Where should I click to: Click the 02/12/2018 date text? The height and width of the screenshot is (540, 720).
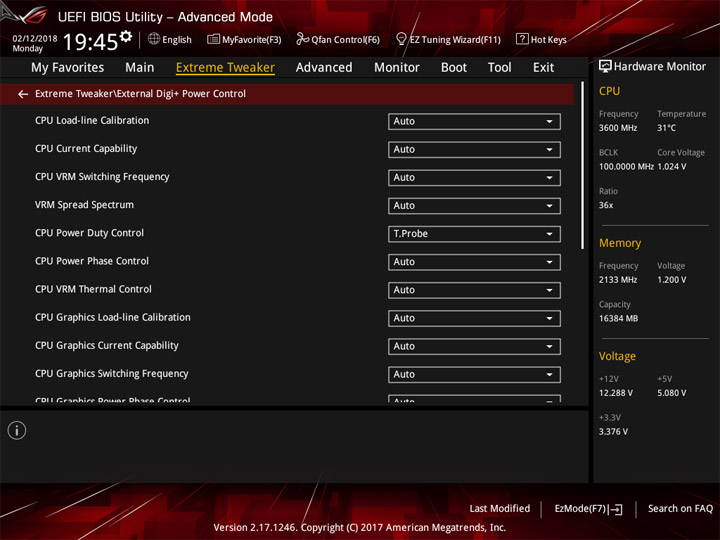pos(35,38)
